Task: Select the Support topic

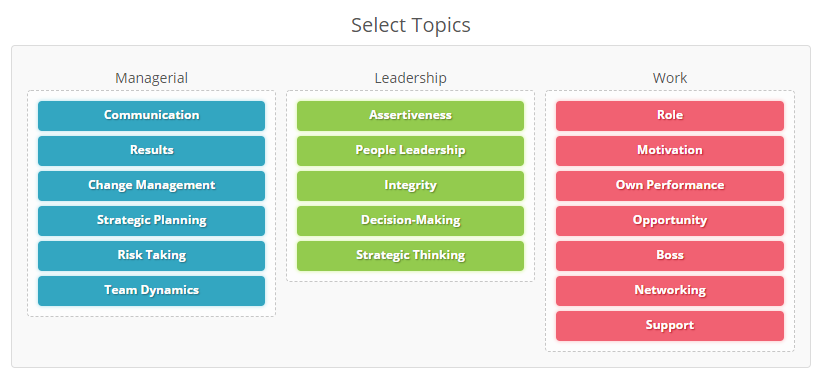Action: (670, 326)
